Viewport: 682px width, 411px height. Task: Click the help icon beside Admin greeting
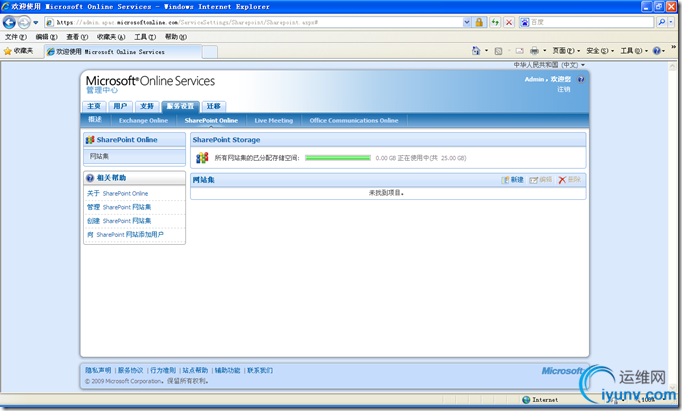click(581, 79)
